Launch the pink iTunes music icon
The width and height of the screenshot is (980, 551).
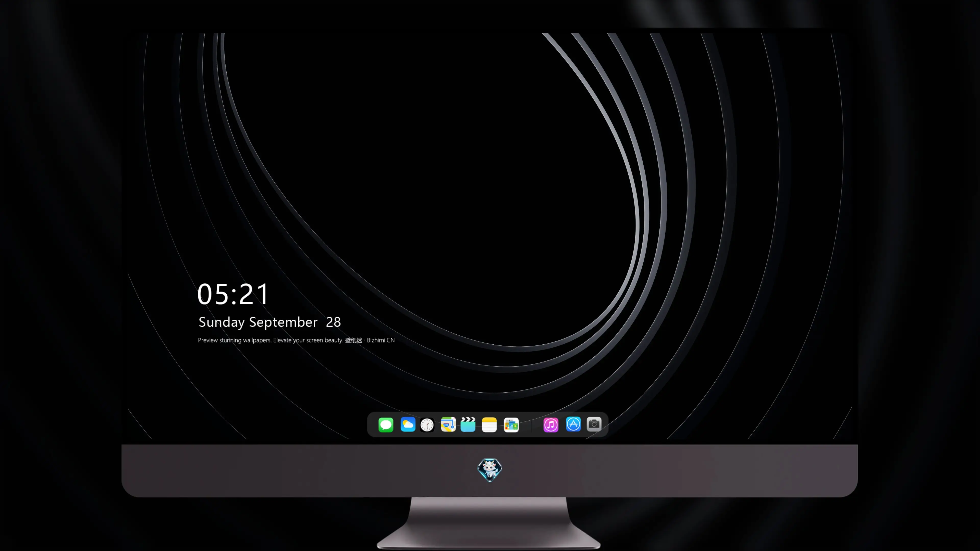coord(551,424)
